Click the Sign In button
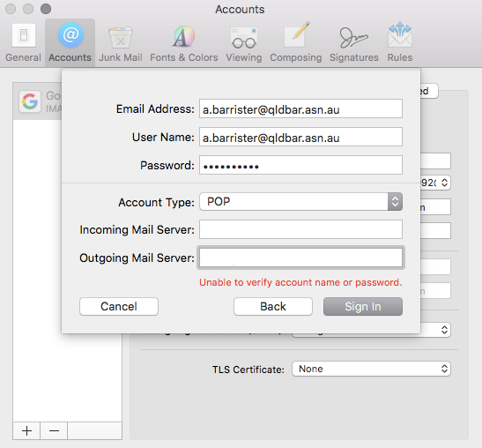Viewport: 482px width, 448px height. coord(363,307)
